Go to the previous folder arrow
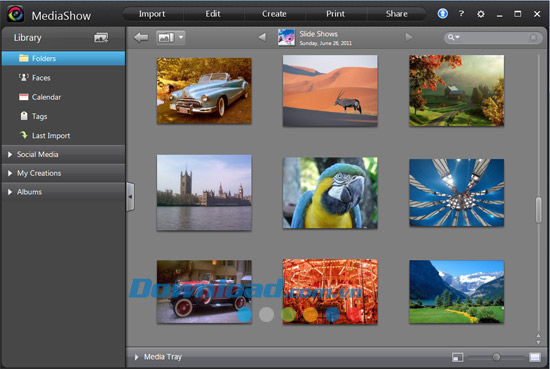The width and height of the screenshot is (550, 369). click(x=262, y=37)
